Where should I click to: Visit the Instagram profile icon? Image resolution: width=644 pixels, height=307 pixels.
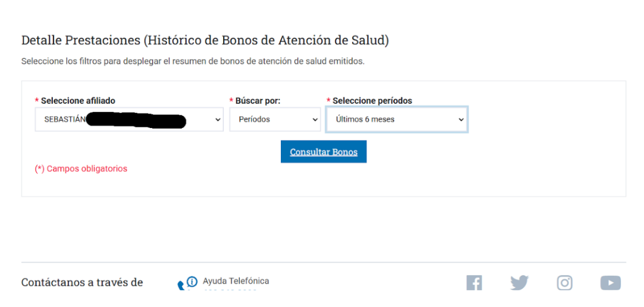pyautogui.click(x=564, y=283)
